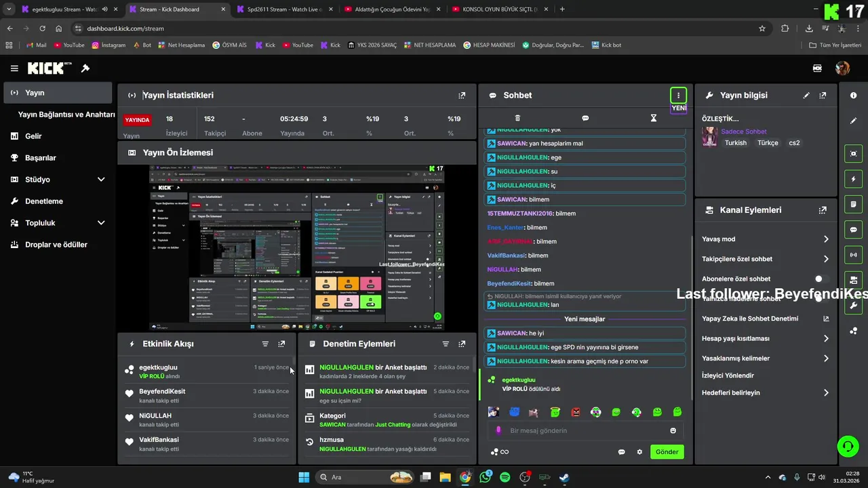Image resolution: width=868 pixels, height=488 pixels.
Task: Pop out the Etkinlik Akışı panel
Action: point(281,344)
